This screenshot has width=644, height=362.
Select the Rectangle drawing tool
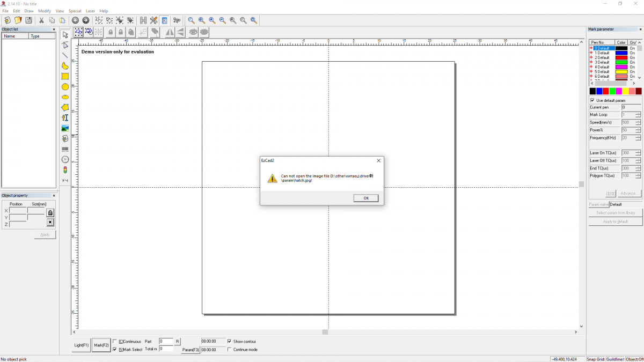click(65, 76)
